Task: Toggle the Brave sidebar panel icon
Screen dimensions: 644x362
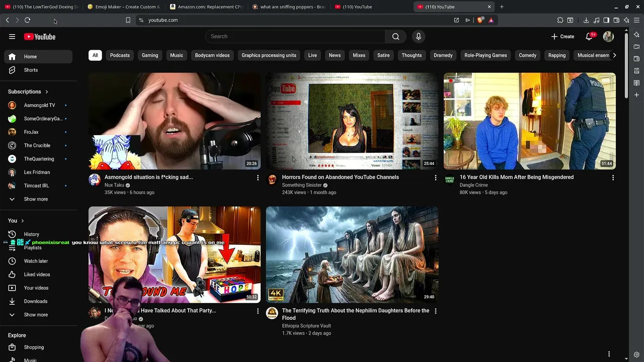Action: coord(606,20)
